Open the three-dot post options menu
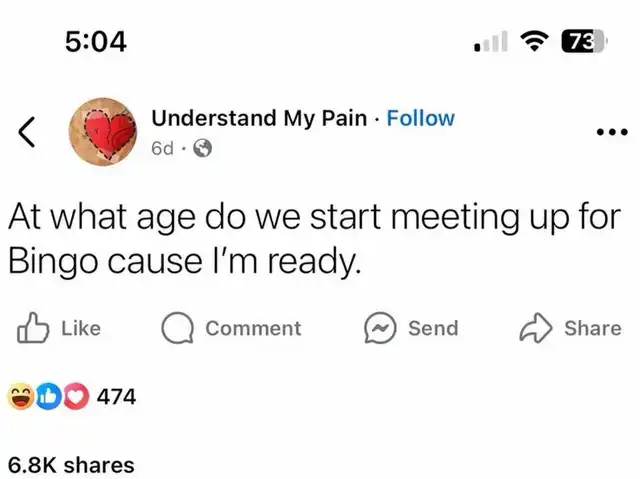Viewport: 640px width, 479px height. click(x=610, y=132)
